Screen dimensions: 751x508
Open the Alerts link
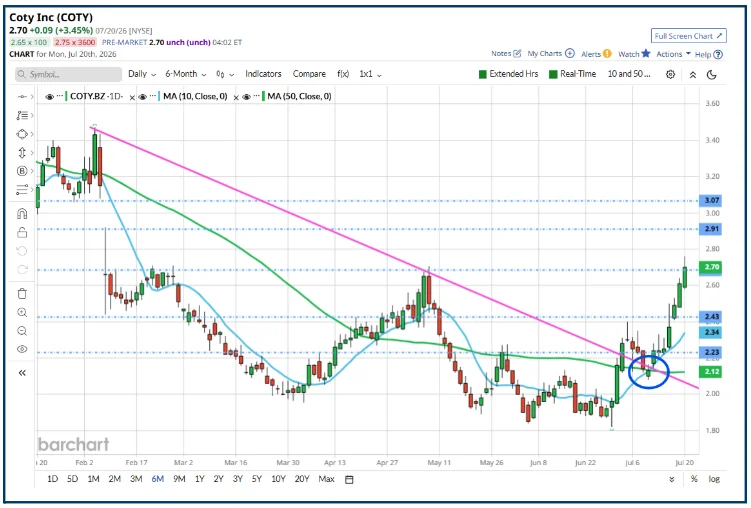pyautogui.click(x=591, y=54)
